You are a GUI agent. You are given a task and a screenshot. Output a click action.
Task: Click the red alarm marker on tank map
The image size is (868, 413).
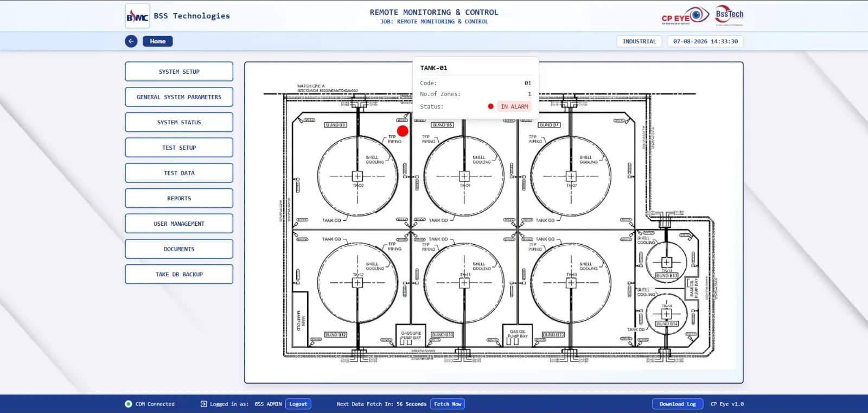click(403, 131)
